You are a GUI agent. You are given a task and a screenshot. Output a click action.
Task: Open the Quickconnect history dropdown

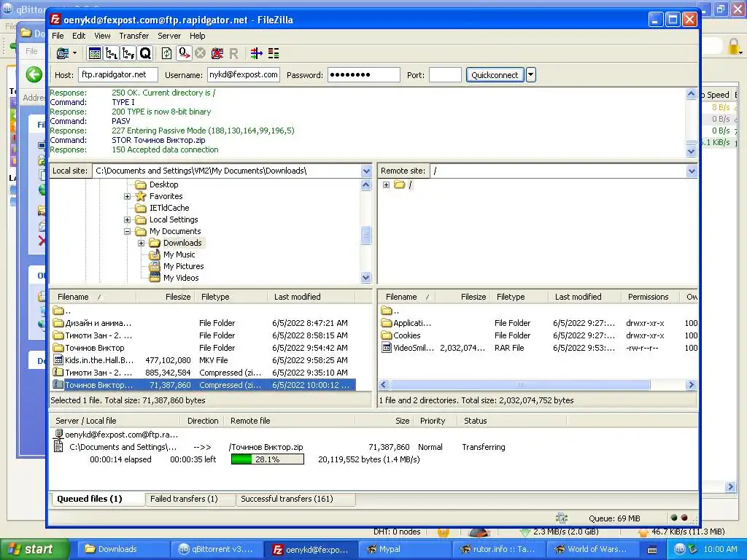click(x=531, y=75)
